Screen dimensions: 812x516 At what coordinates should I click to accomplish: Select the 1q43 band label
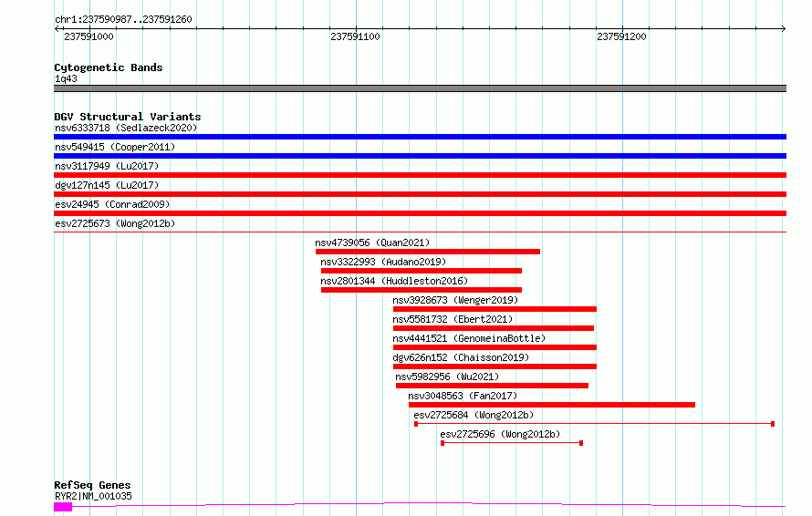pos(66,78)
